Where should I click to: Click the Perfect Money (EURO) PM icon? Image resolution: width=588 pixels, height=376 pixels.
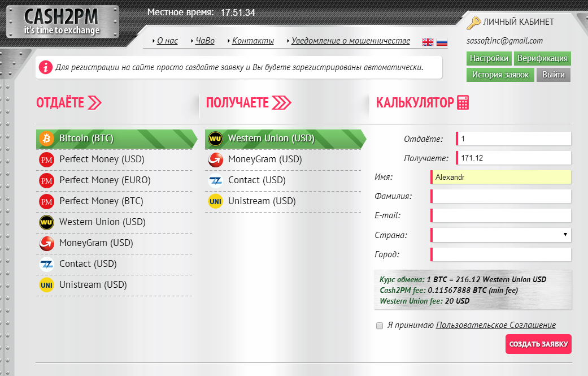click(x=46, y=181)
